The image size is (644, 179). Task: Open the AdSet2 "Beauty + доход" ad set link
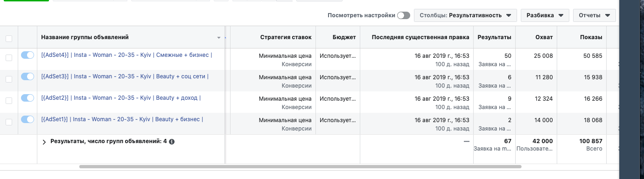point(121,98)
